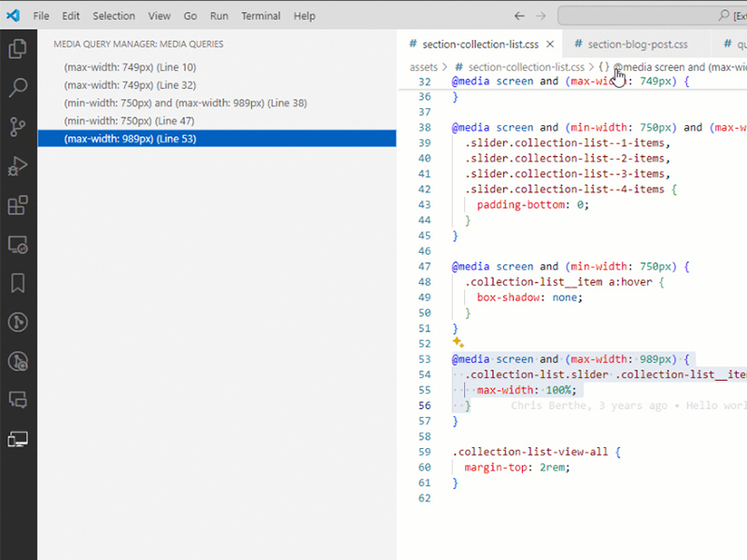
Task: Open the File menu
Action: coord(41,16)
